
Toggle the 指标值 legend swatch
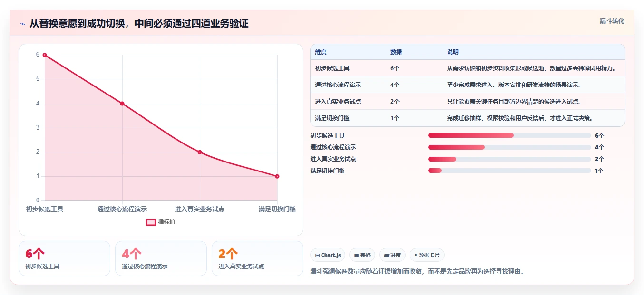(151, 222)
